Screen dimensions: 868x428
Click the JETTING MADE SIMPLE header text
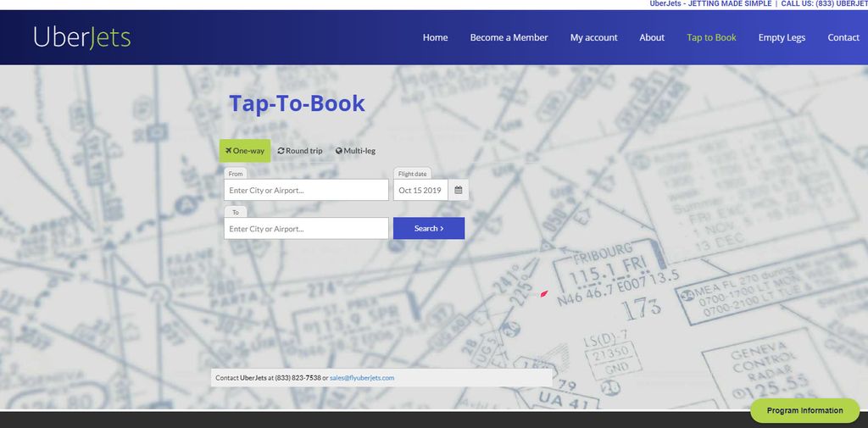pos(729,4)
